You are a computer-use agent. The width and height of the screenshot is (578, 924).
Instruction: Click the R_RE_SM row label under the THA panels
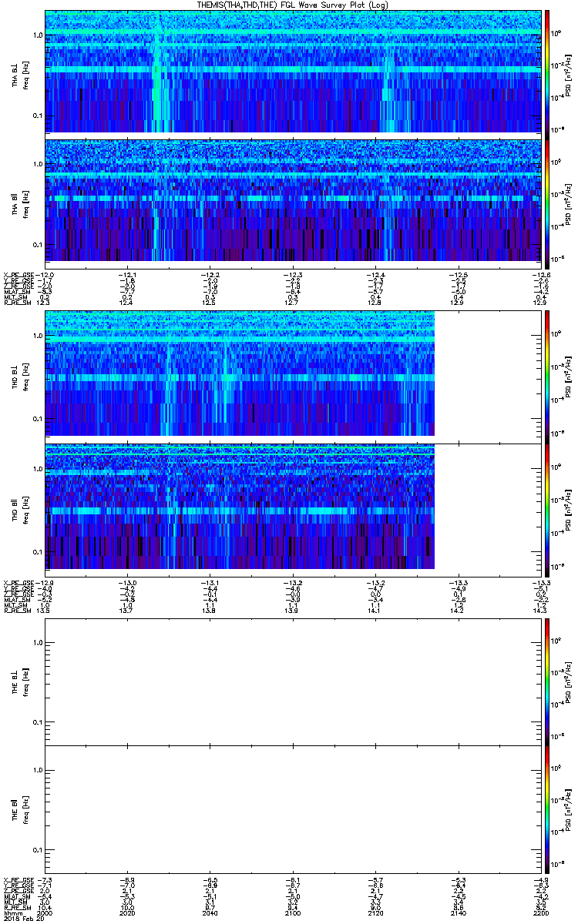coord(18,302)
